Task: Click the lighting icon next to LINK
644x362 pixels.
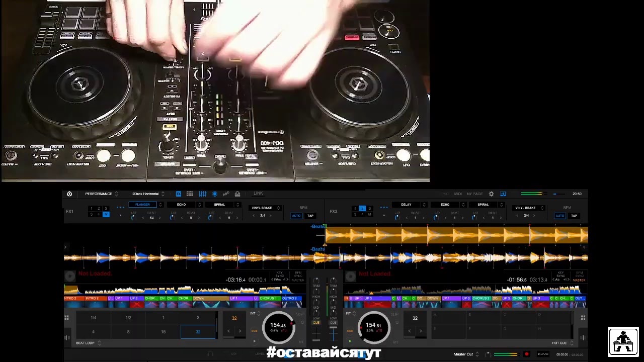Action: (237, 194)
